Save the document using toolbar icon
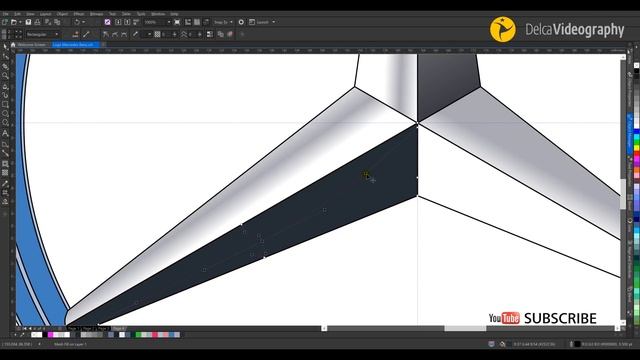 (29, 22)
